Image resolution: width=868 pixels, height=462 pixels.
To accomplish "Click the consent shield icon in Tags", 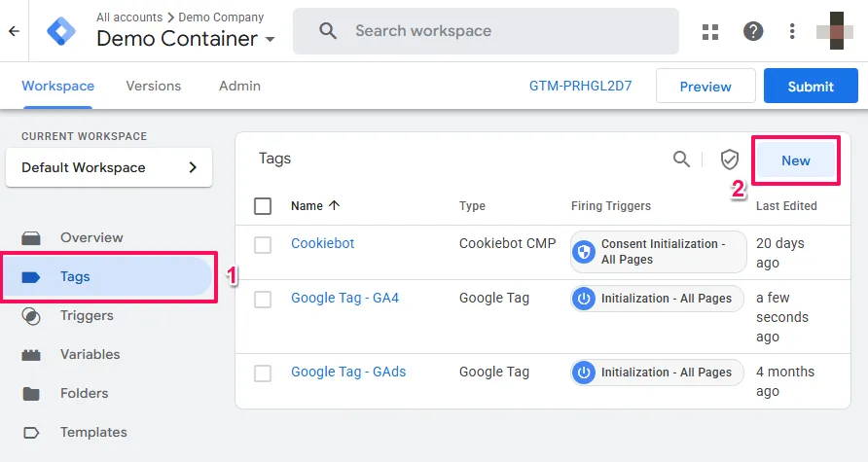I will 729,160.
